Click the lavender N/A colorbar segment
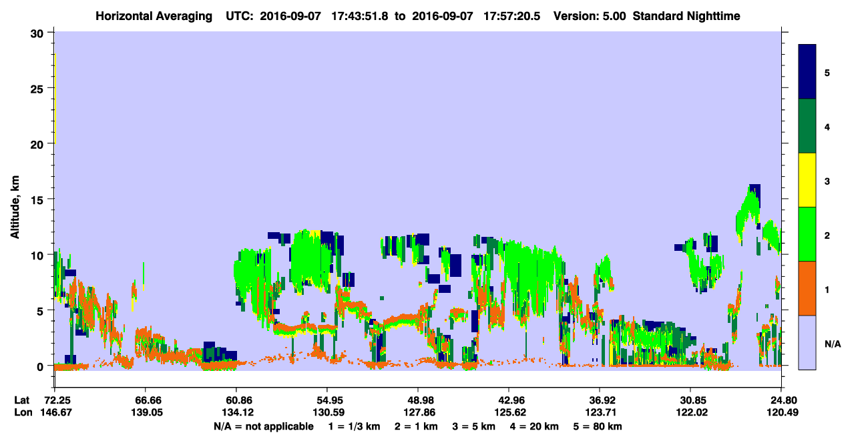The width and height of the screenshot is (868, 445). pos(807,342)
